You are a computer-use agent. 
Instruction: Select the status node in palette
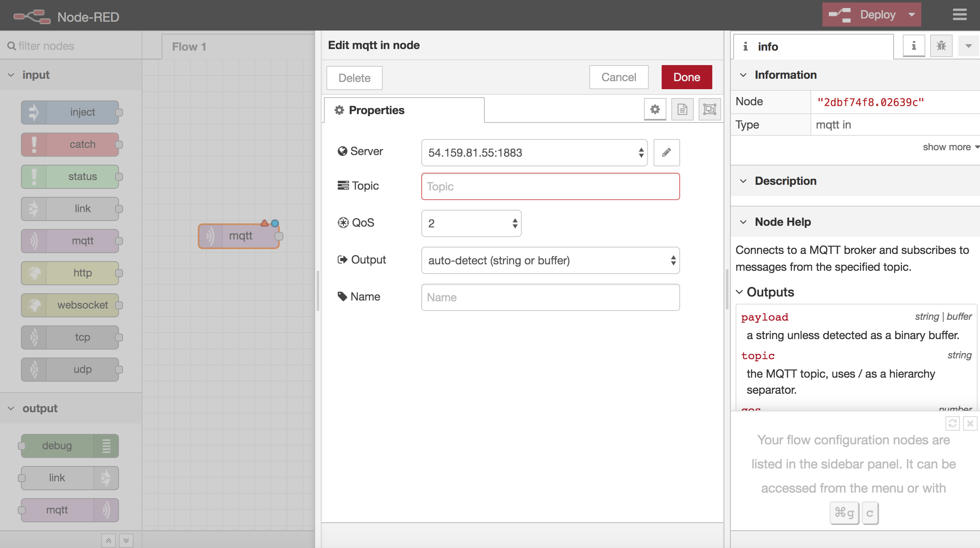[x=70, y=176]
